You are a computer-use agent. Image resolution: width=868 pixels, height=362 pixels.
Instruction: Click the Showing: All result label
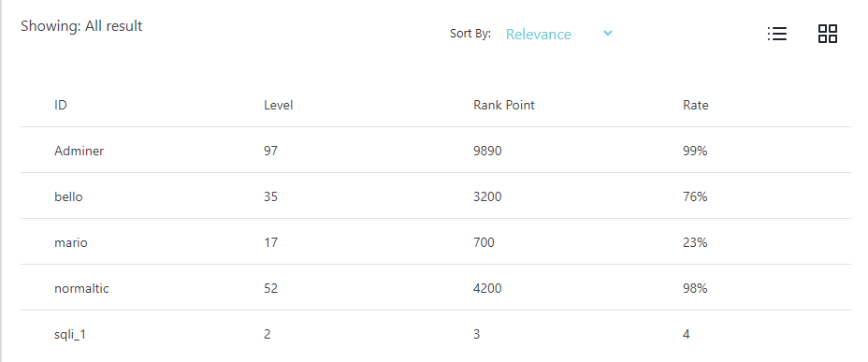(81, 26)
